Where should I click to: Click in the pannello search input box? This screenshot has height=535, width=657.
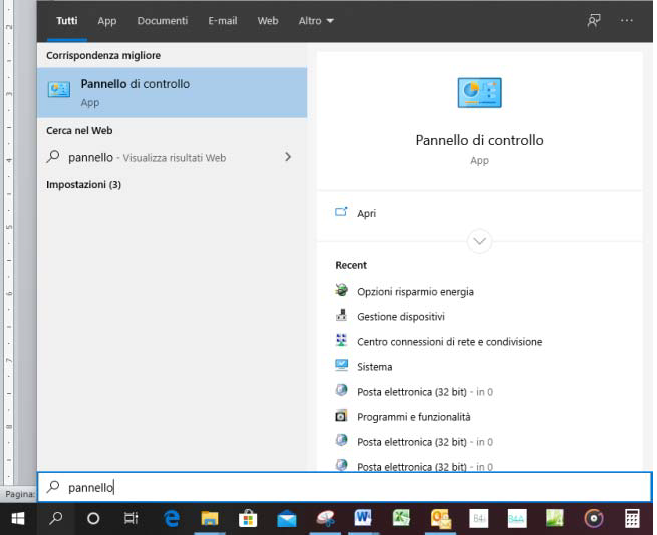pos(345,487)
